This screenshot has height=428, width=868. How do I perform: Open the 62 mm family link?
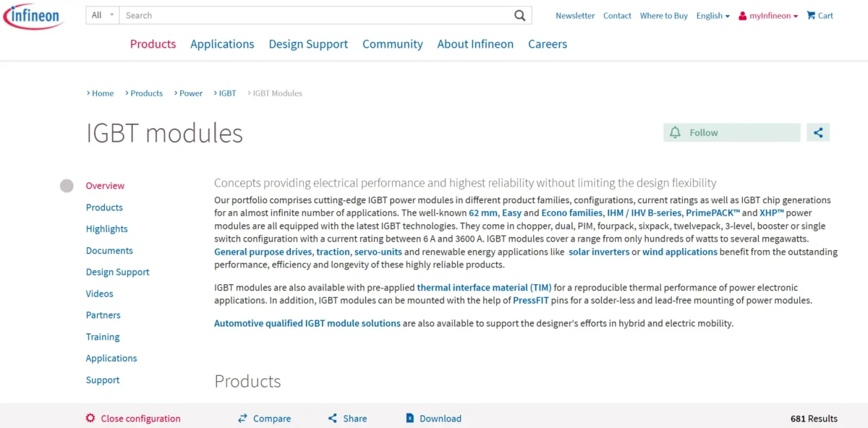[483, 213]
